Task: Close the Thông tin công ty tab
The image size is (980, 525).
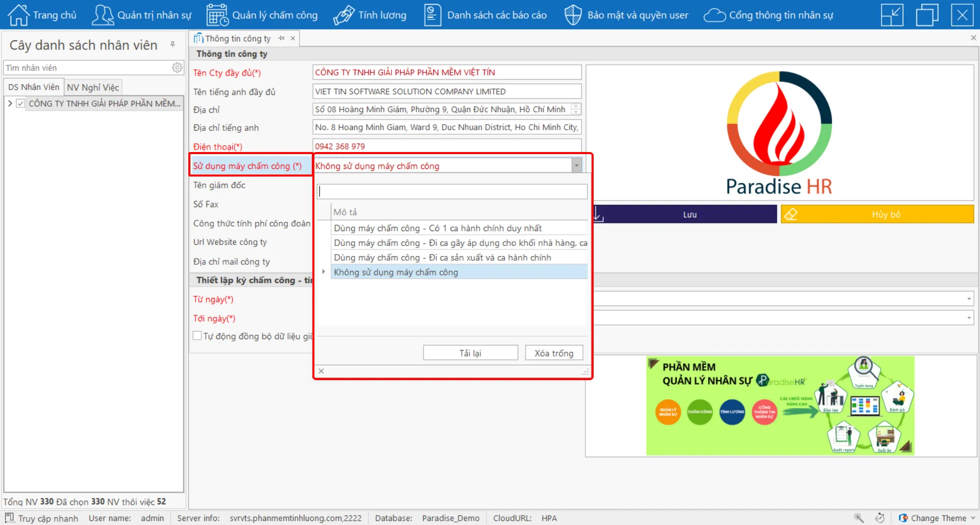Action: 293,38
